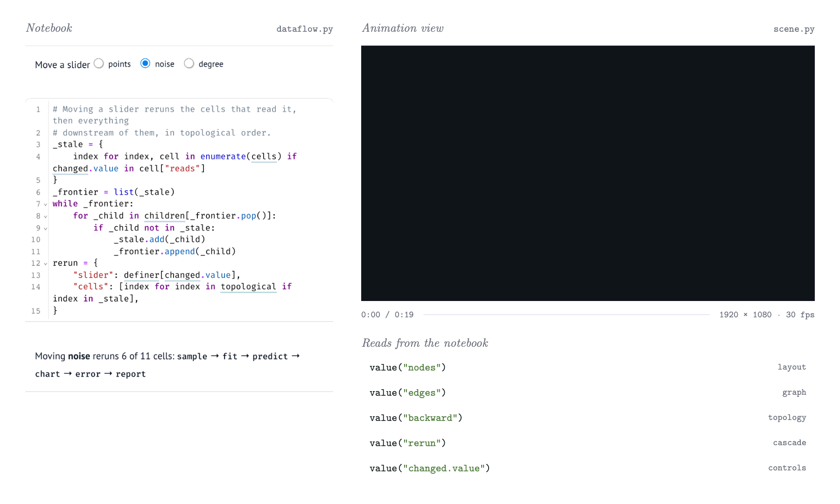840x504 pixels.
Task: Select the value("edges") graph row
Action: tap(588, 392)
